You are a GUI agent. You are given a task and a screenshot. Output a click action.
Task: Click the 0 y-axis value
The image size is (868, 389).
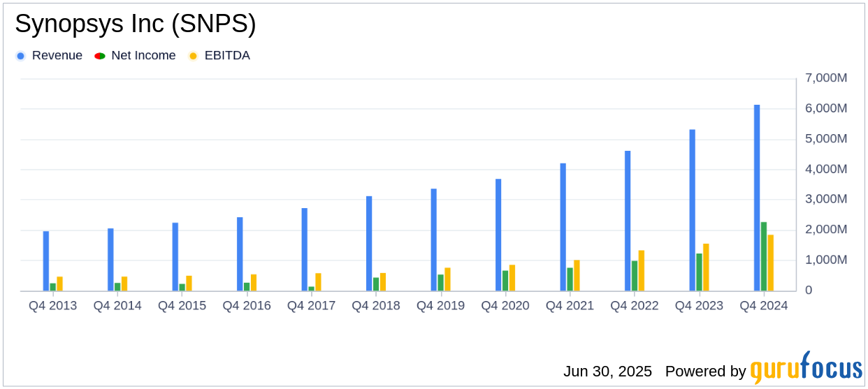pyautogui.click(x=808, y=290)
